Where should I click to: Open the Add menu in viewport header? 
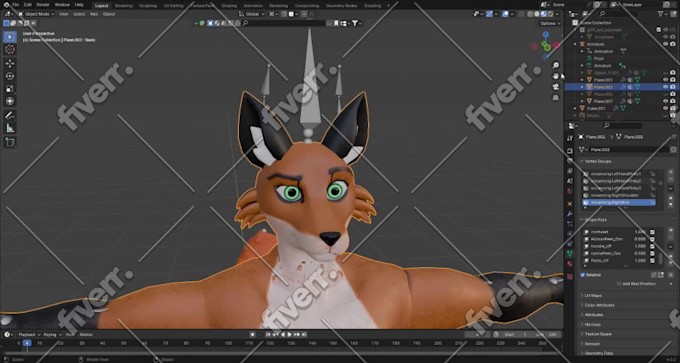tap(94, 14)
